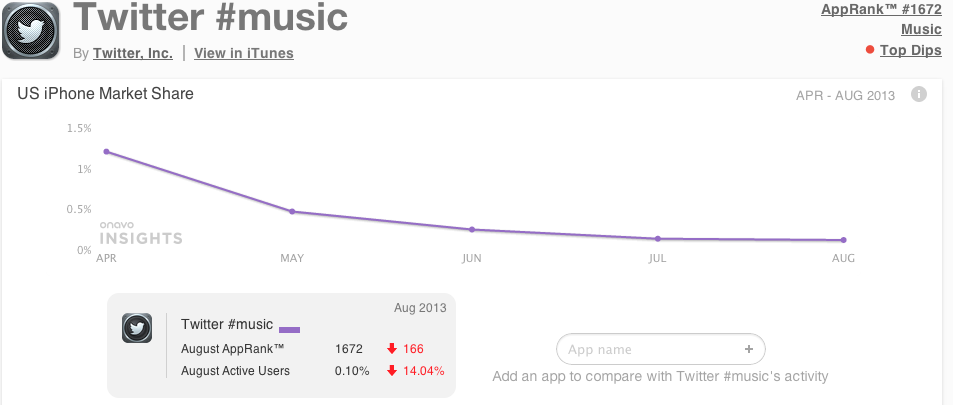
Task: Select the APR data point on chart
Action: [106, 151]
